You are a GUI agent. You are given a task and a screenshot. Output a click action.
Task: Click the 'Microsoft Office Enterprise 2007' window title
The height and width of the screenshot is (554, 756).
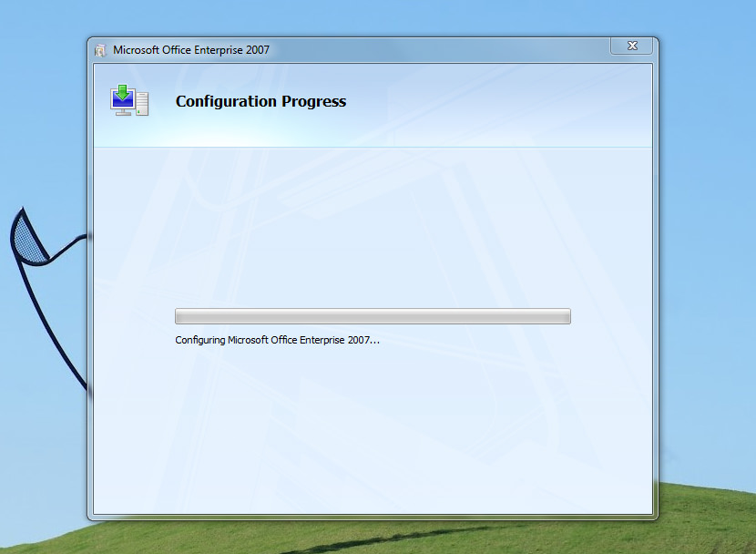(191, 50)
